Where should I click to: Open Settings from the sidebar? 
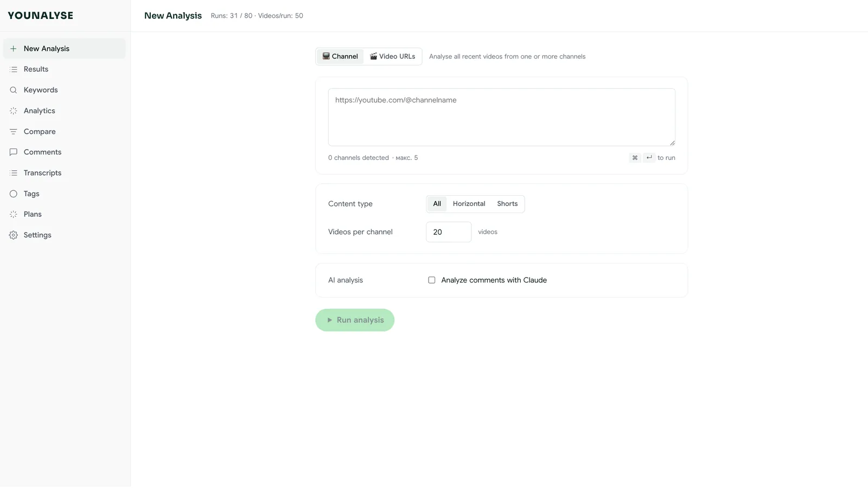[x=65, y=235]
